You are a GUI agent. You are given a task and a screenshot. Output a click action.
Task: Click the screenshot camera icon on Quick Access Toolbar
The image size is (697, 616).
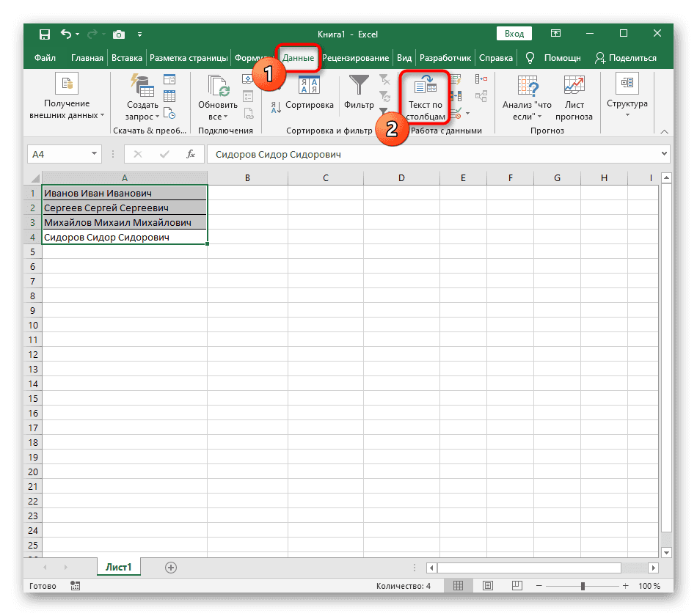pos(119,34)
